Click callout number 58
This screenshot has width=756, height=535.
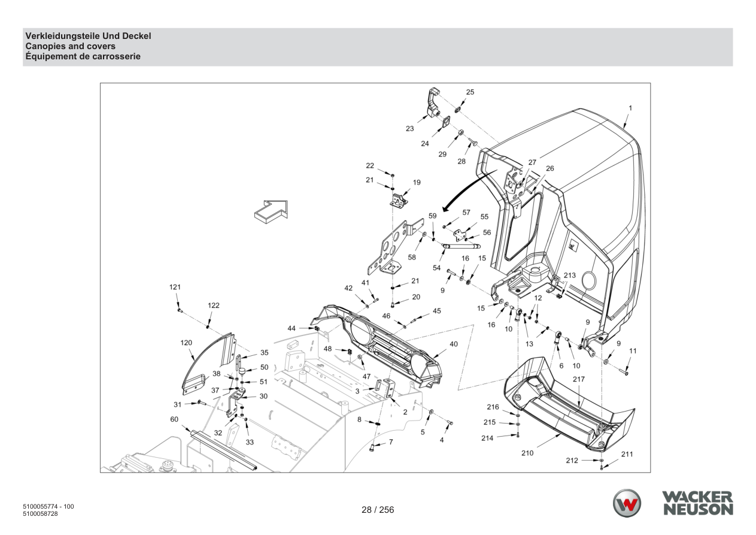pos(412,257)
